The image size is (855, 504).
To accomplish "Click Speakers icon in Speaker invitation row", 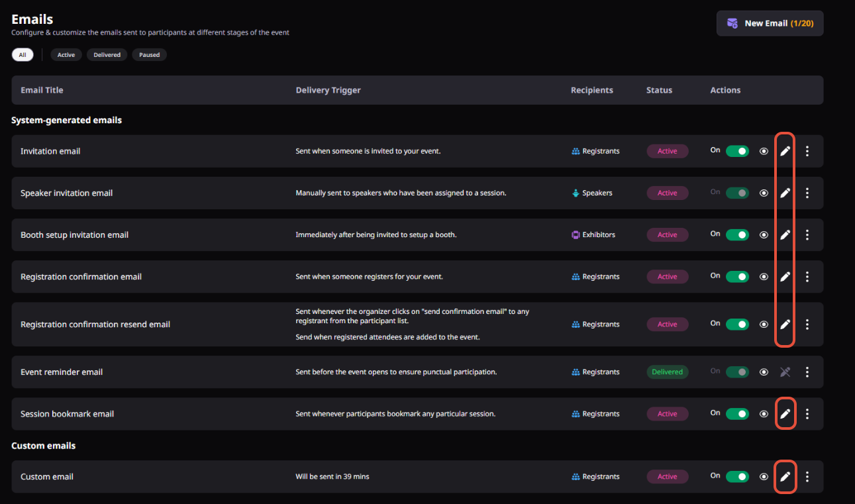I will click(x=576, y=193).
